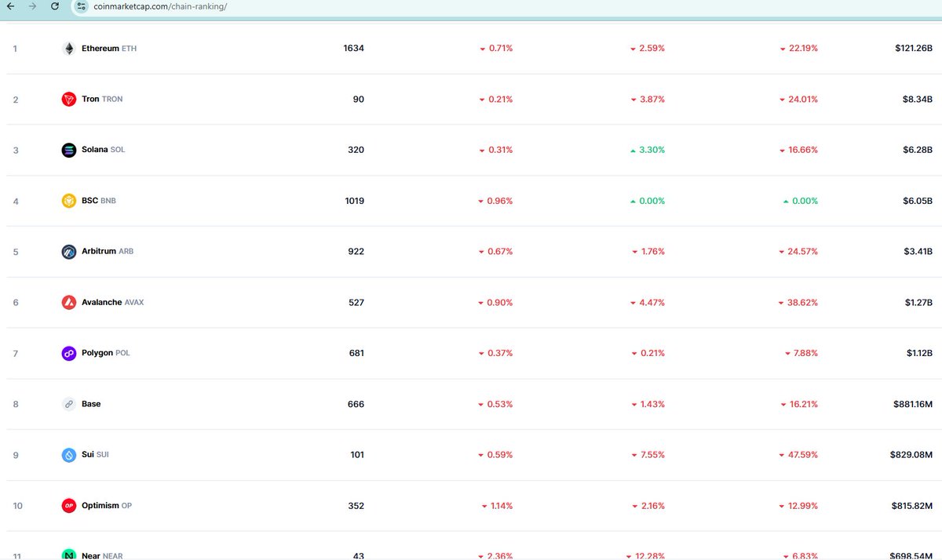Open the Base chain page

(x=91, y=404)
